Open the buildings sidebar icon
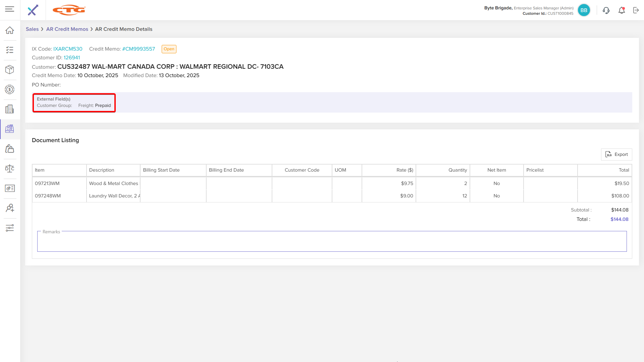 (x=10, y=109)
